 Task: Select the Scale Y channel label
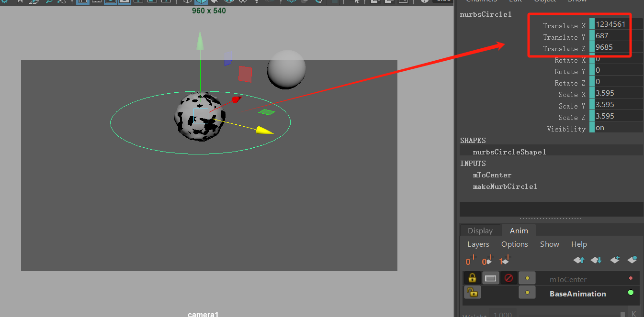[x=572, y=106]
